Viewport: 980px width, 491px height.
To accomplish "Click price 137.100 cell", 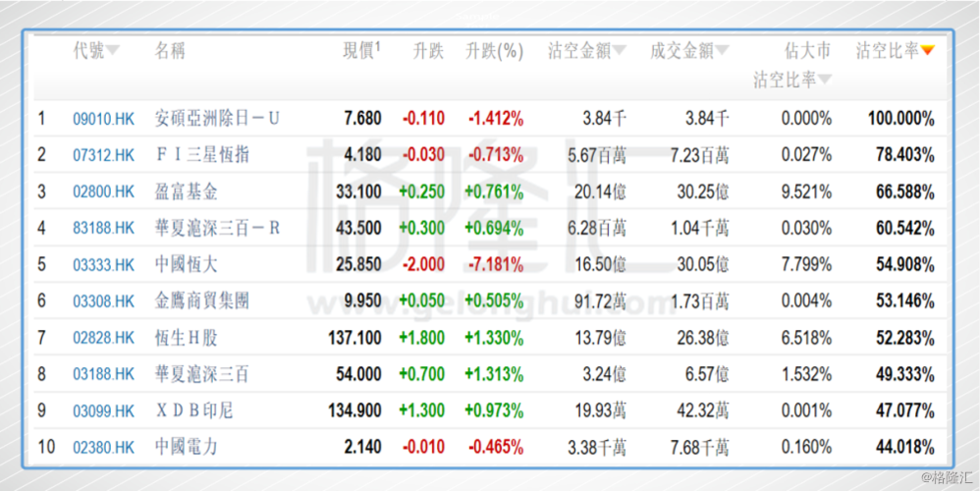I will (354, 338).
